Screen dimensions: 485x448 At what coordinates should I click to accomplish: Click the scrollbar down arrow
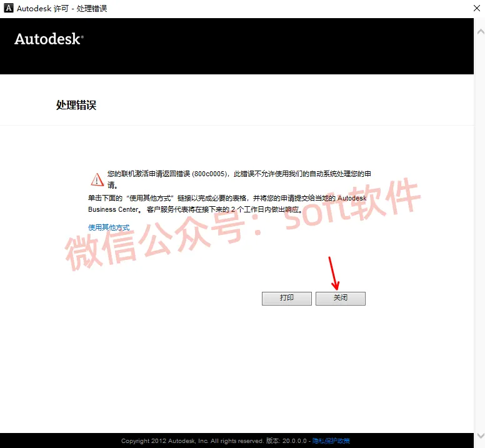(x=481, y=436)
